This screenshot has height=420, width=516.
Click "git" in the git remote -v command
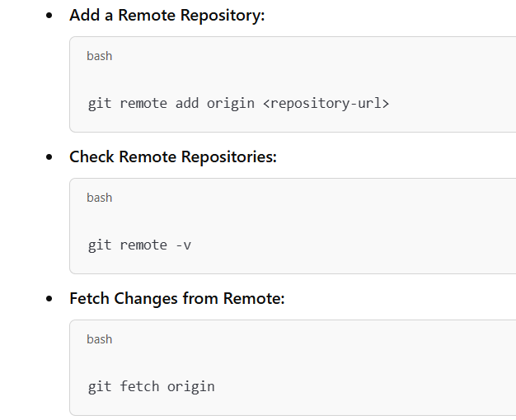(100, 245)
